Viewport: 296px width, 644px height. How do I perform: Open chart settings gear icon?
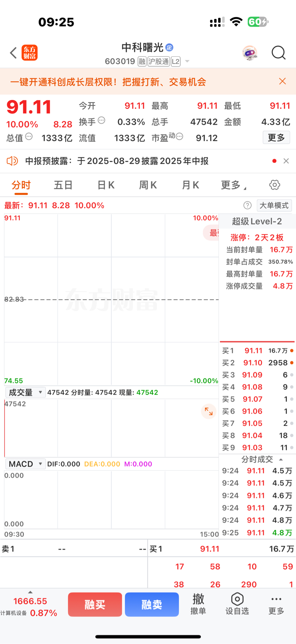(274, 185)
